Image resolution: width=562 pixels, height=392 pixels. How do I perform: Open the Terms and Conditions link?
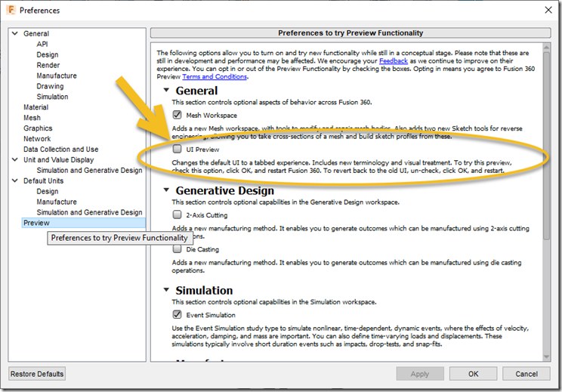pyautogui.click(x=215, y=77)
